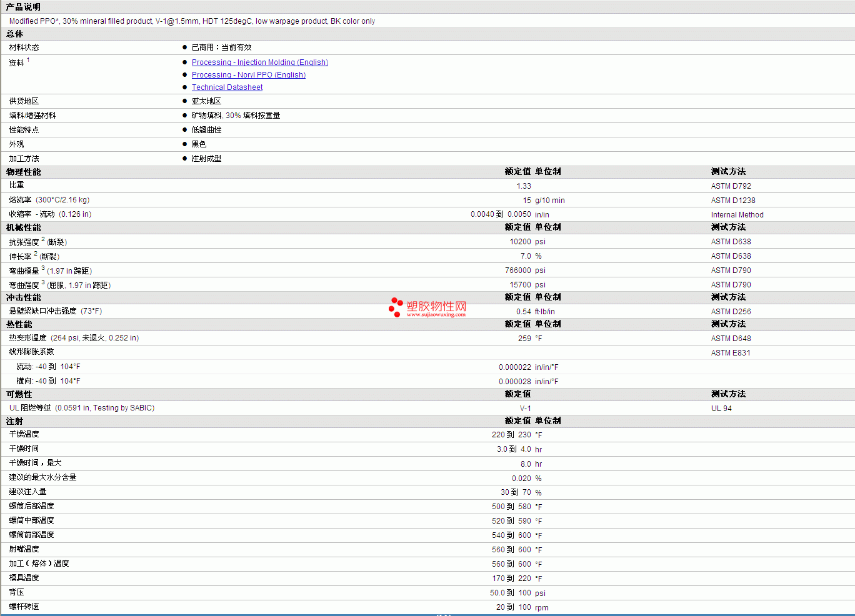Select flexural modulus value 766000
855x616 pixels.
[x=518, y=271]
